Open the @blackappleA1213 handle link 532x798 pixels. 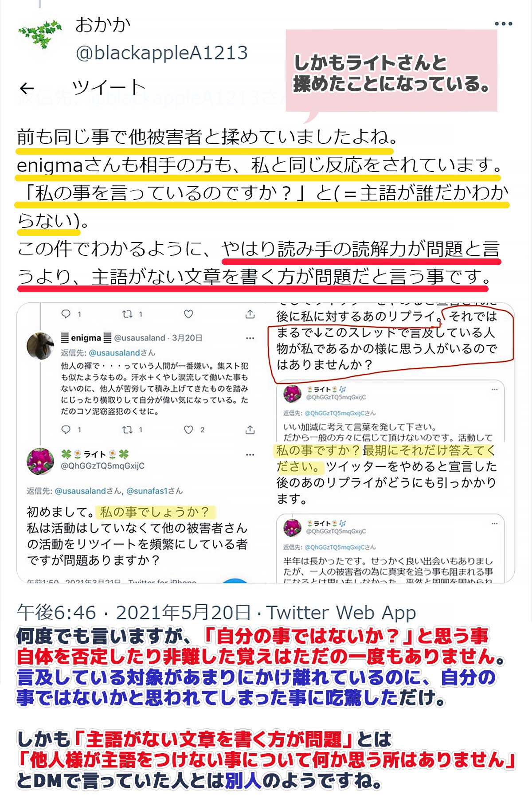coord(162,53)
